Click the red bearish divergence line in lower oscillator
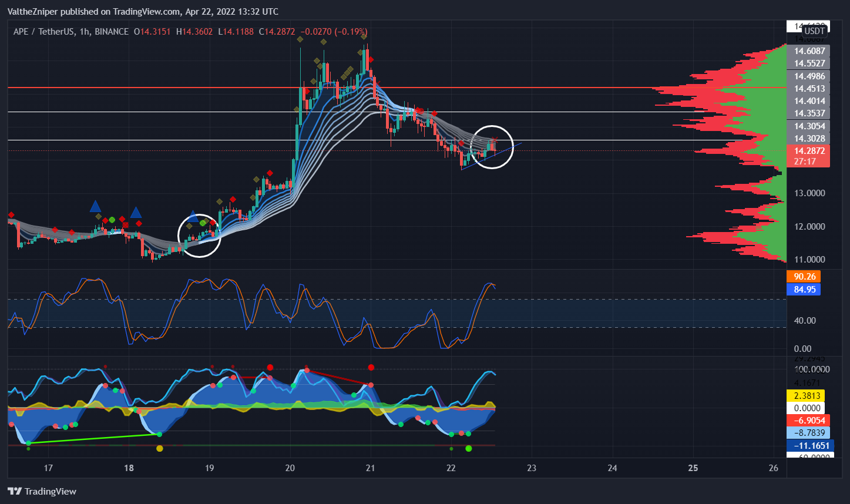 [338, 377]
